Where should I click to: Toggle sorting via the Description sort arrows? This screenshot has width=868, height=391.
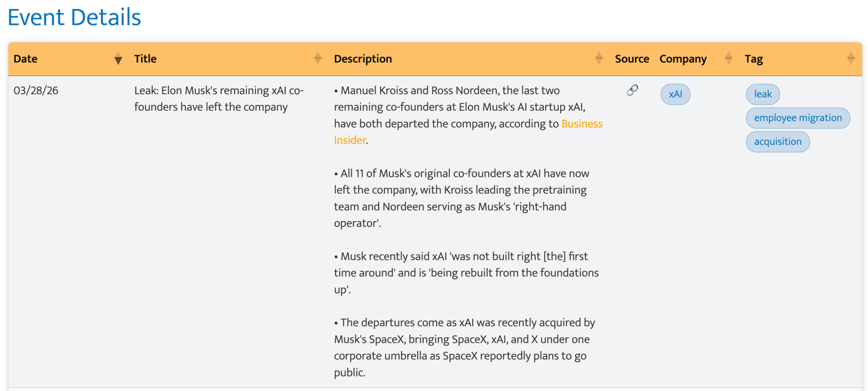[x=599, y=59]
